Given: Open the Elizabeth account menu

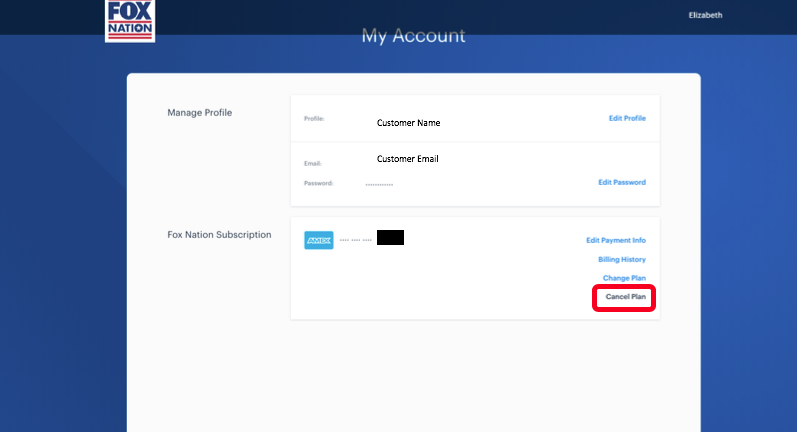Looking at the screenshot, I should click(705, 15).
